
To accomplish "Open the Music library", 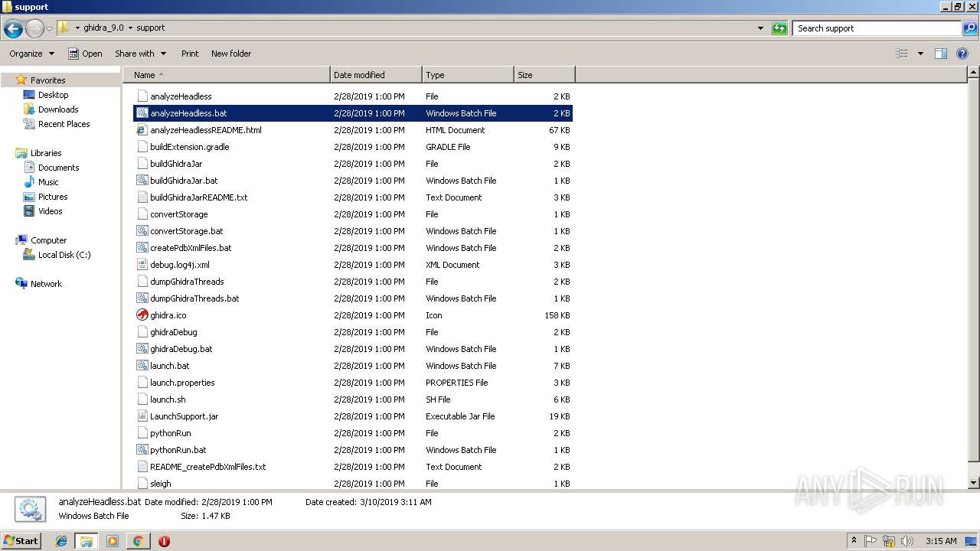I will coord(48,182).
